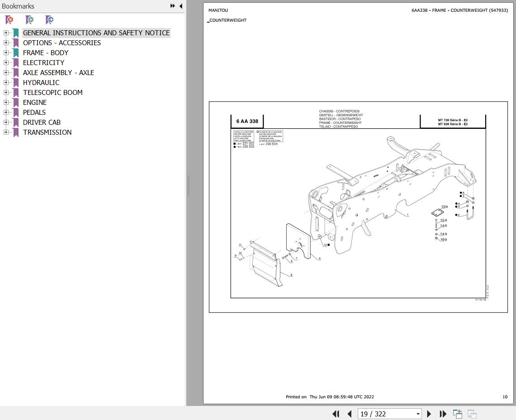
Task: Click the Bookmarks panel title
Action: 18,6
